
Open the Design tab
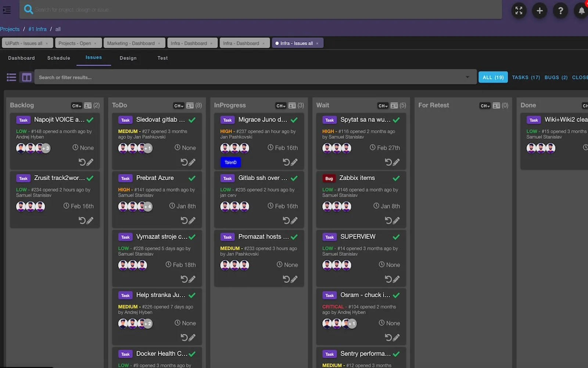pos(128,58)
